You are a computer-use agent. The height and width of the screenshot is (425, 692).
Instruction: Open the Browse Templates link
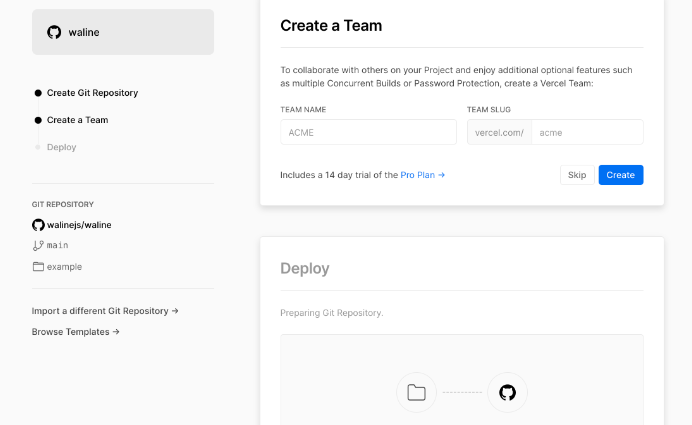click(x=75, y=332)
